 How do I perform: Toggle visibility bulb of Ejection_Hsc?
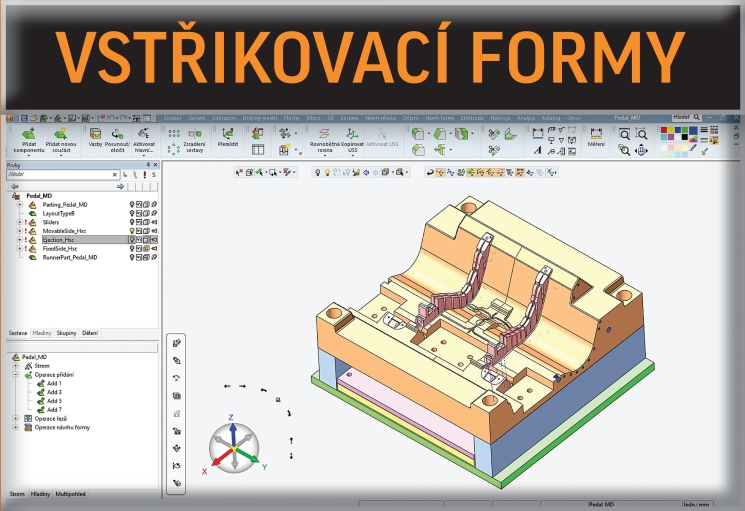(132, 240)
